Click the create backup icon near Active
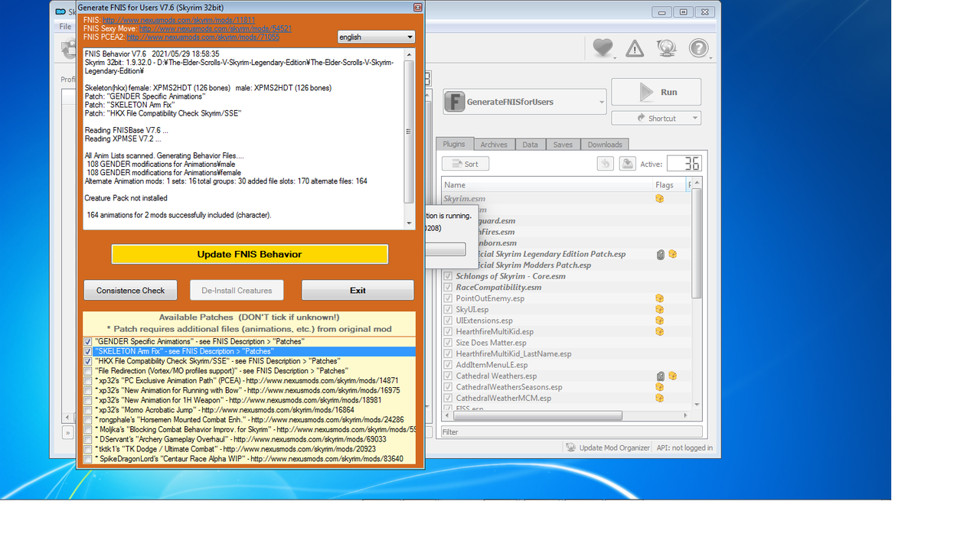The height and width of the screenshot is (550, 980). point(628,164)
